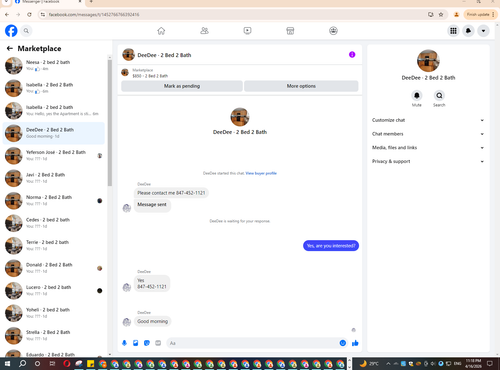
Task: Click Finish update button in browser
Action: pos(480,15)
